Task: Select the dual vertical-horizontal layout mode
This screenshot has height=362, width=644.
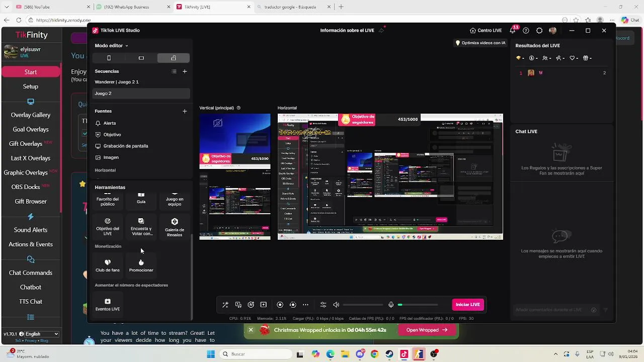Action: click(173, 58)
